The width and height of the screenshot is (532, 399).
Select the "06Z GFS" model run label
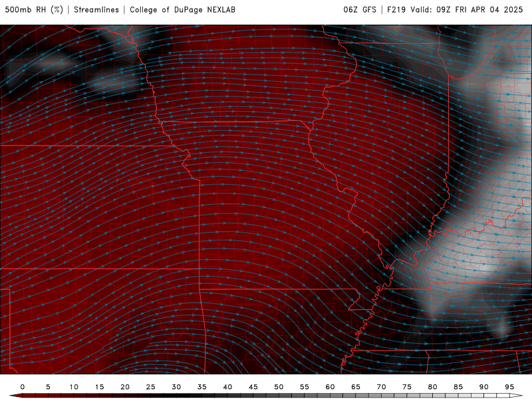point(360,10)
